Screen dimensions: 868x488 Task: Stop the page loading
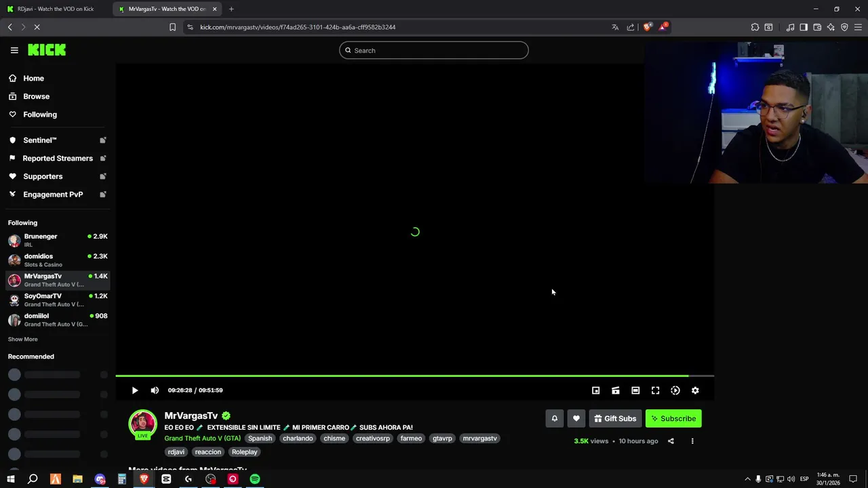37,27
